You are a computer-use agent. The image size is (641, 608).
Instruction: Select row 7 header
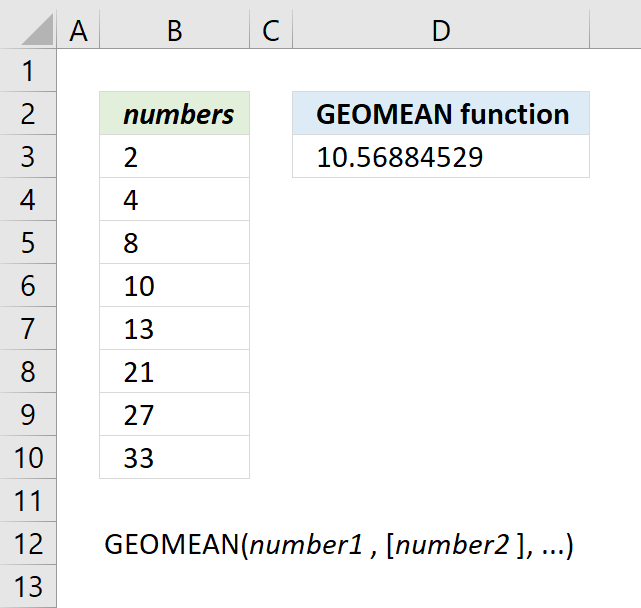pos(28,328)
